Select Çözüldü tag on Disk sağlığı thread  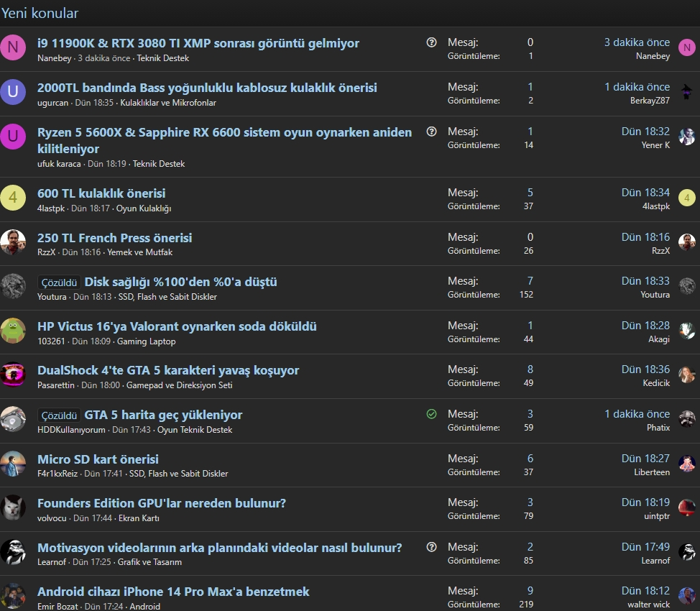(x=59, y=282)
